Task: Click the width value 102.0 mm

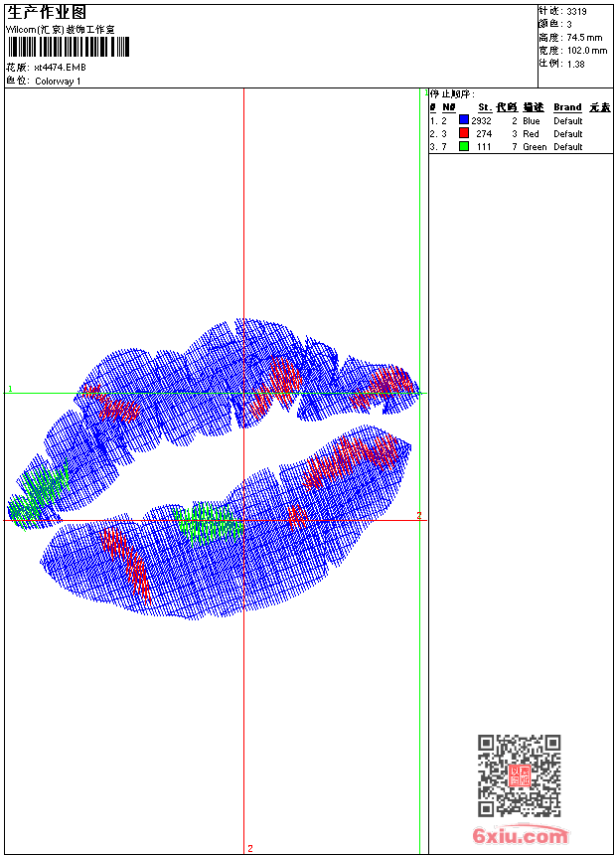Action: 587,51
